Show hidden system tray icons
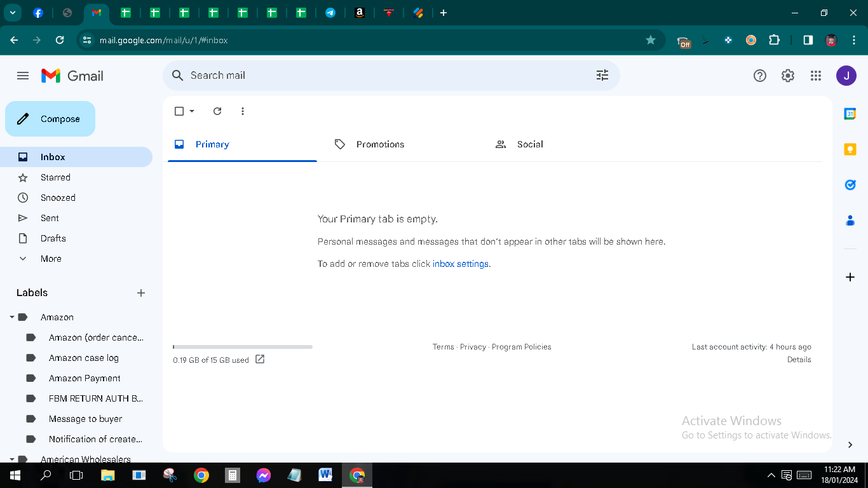The height and width of the screenshot is (488, 868). point(771,475)
